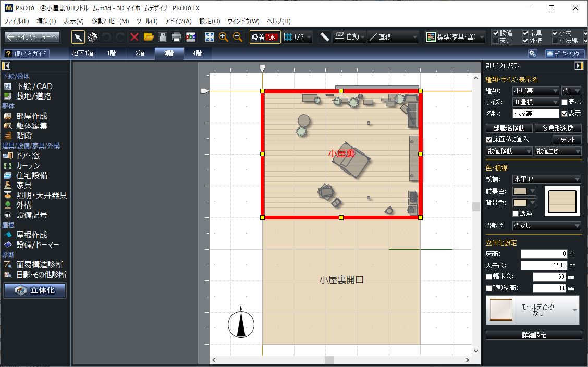This screenshot has width=588, height=367.
Task: Click the printer icon
Action: pos(177,37)
